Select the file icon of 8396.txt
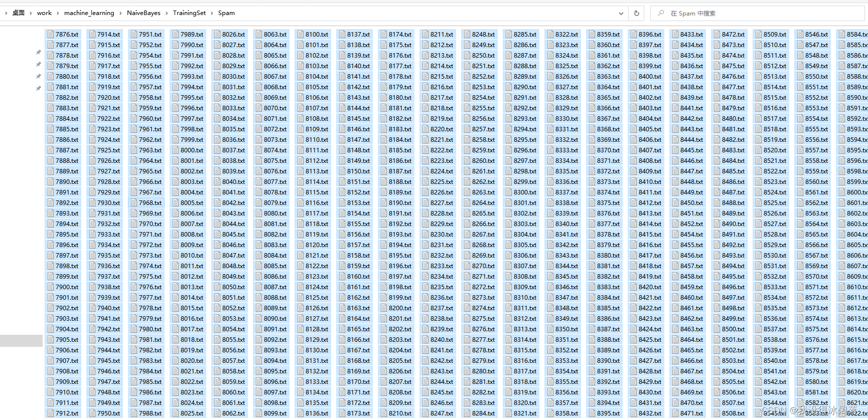 (x=634, y=35)
